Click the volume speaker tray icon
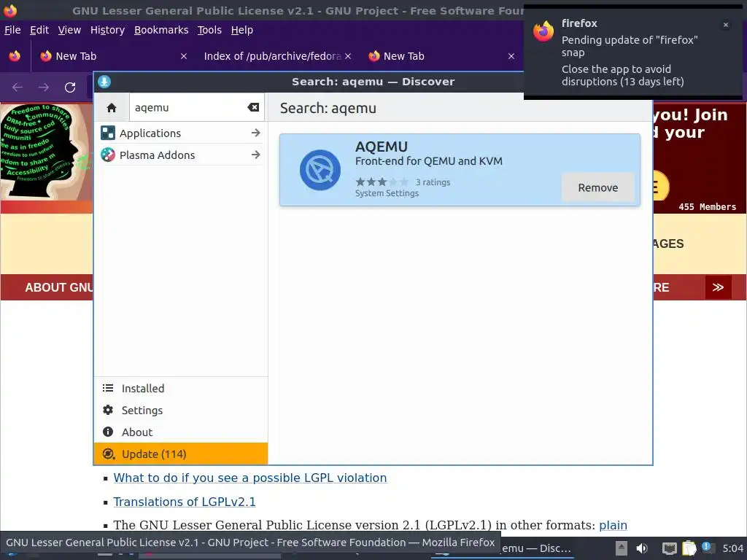 tap(642, 548)
